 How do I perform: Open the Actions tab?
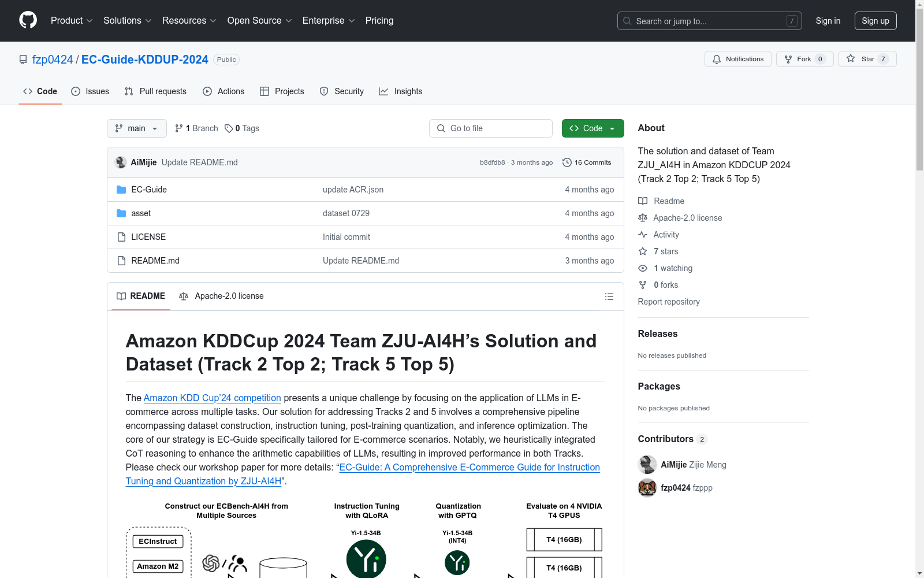(x=223, y=91)
